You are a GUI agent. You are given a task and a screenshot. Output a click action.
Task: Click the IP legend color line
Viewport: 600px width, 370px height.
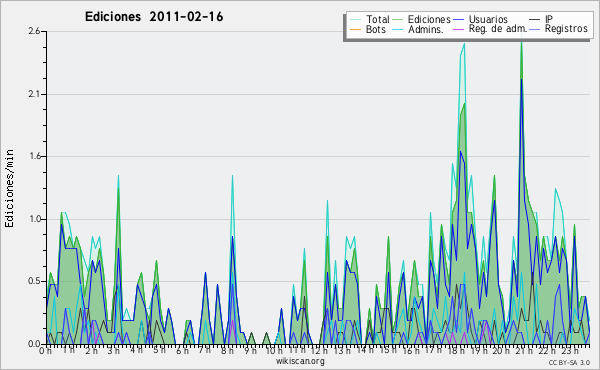(x=535, y=20)
